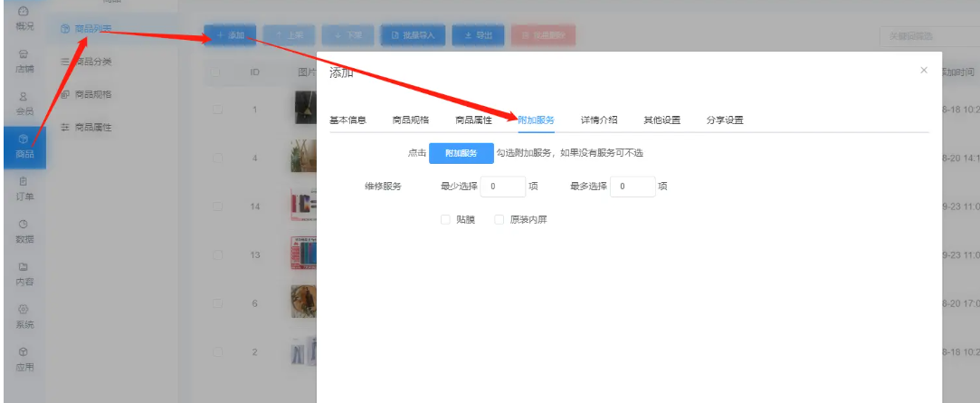
Task: Switch to the 基本信息 tab
Action: point(347,120)
